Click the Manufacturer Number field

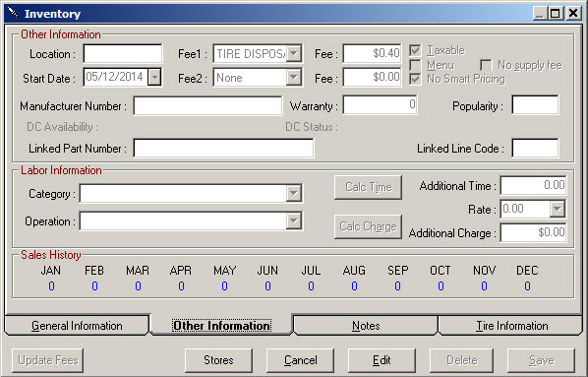click(207, 105)
